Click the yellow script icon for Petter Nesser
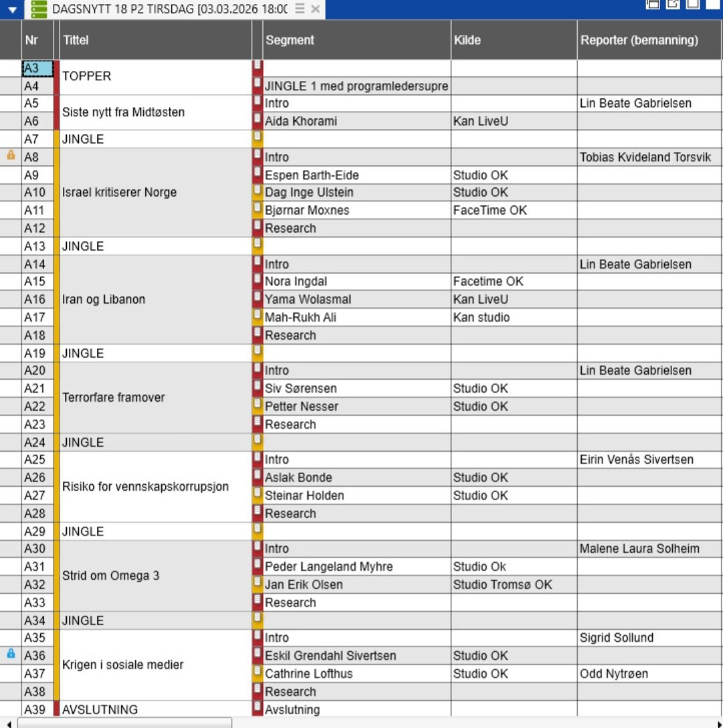723x728 pixels. (257, 404)
